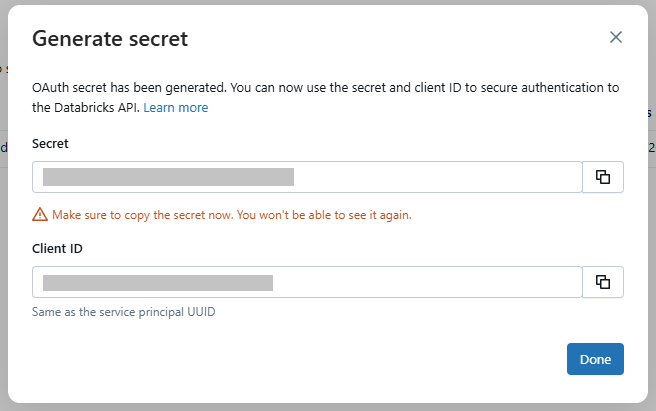Click the OAuth secret generated description text

click(x=325, y=98)
